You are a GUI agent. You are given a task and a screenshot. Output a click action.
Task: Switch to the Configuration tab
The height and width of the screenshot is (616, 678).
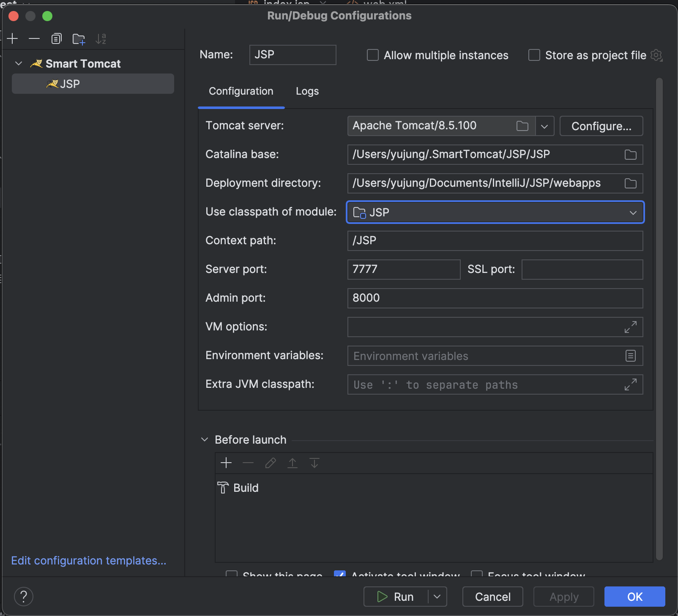click(241, 91)
